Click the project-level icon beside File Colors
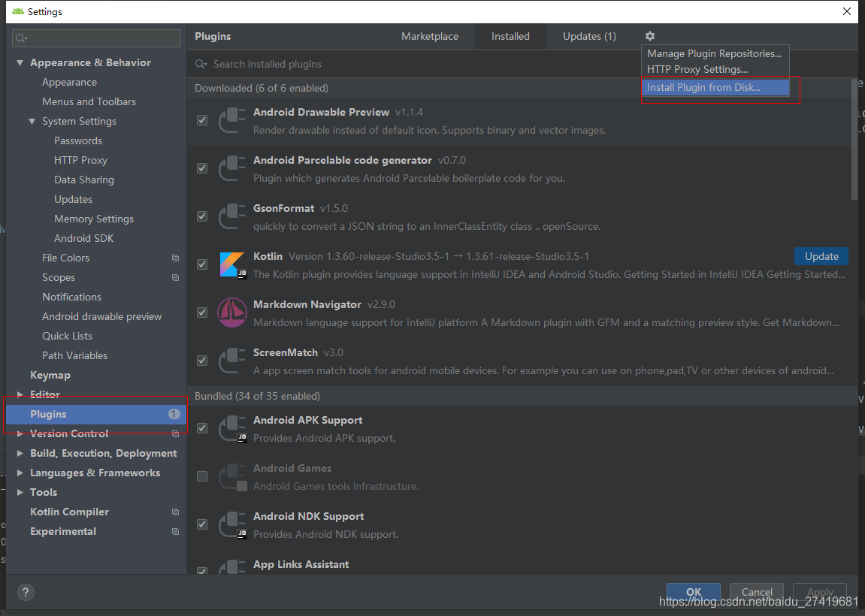Image resolution: width=865 pixels, height=616 pixels. pyautogui.click(x=175, y=258)
